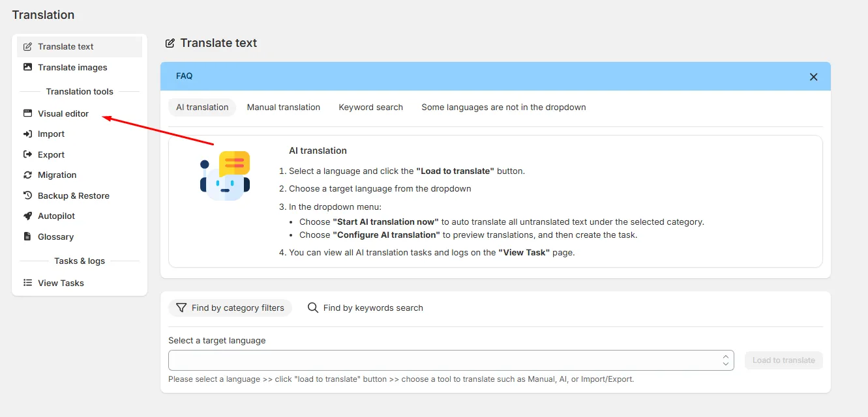Click the Translate text pencil icon

pyautogui.click(x=27, y=47)
